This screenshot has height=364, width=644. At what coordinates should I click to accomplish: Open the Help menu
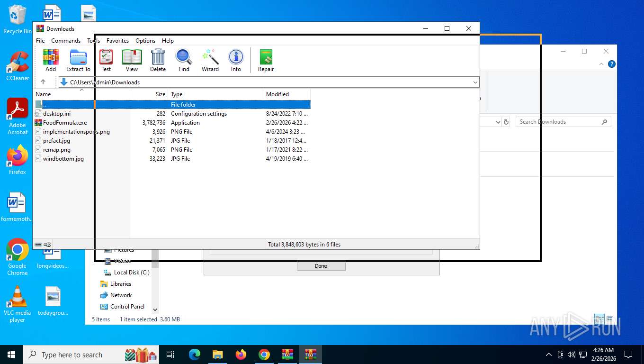tap(168, 41)
